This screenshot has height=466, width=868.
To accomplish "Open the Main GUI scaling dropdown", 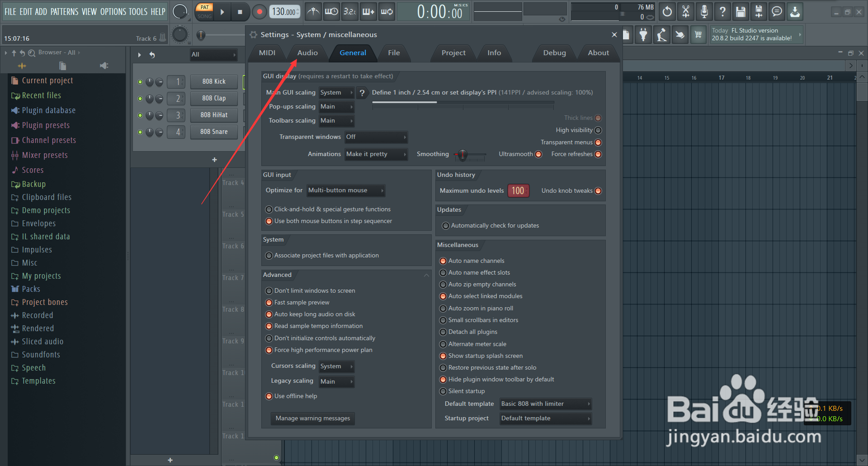I will tap(336, 93).
